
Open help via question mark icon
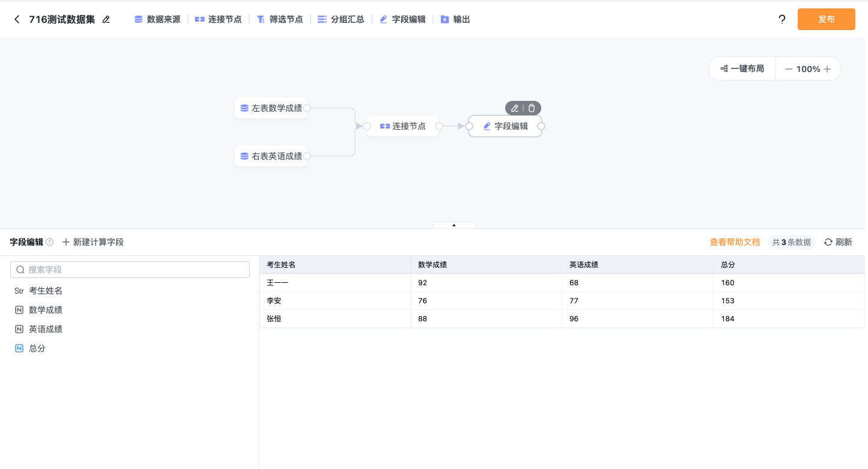(x=782, y=19)
